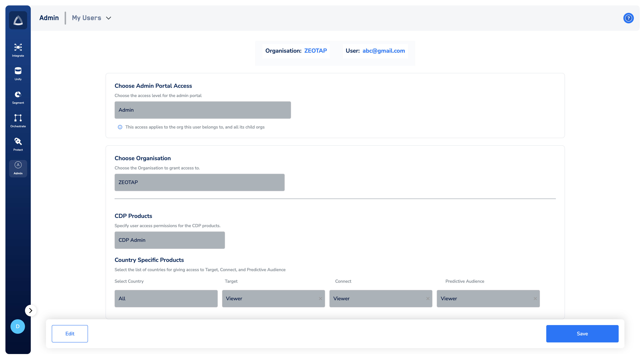644x358 pixels.
Task: Expand the sidebar with arrow button
Action: [x=31, y=310]
